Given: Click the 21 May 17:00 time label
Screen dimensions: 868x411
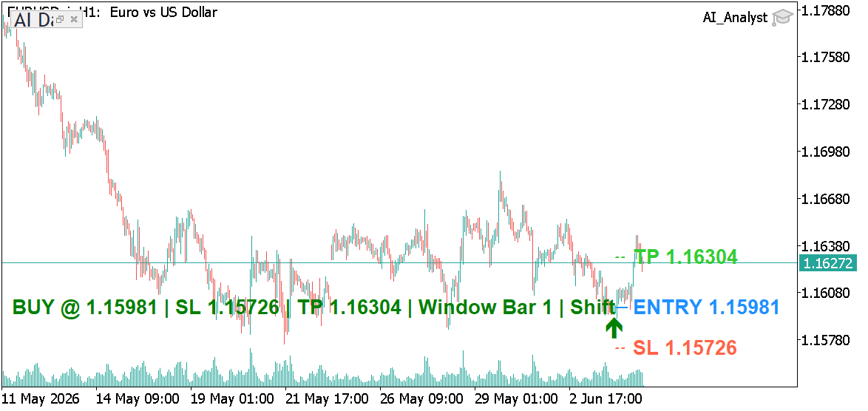Looking at the screenshot, I should pos(325,399).
